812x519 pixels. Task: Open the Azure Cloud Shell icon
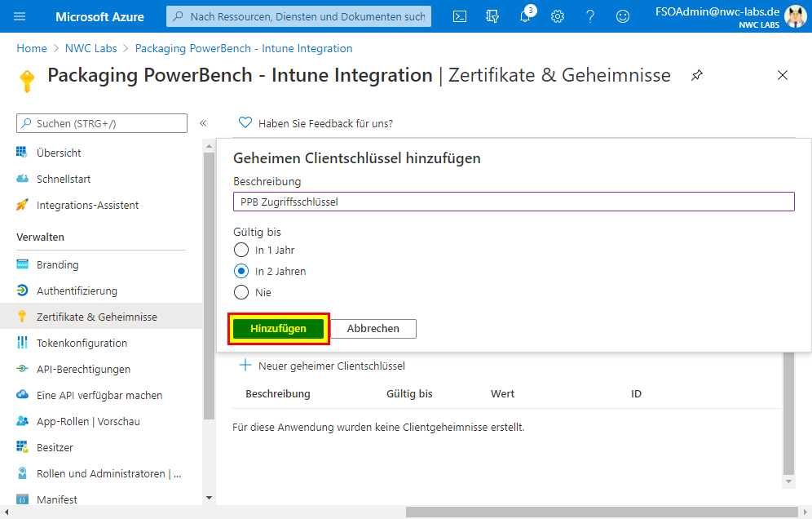coord(460,16)
